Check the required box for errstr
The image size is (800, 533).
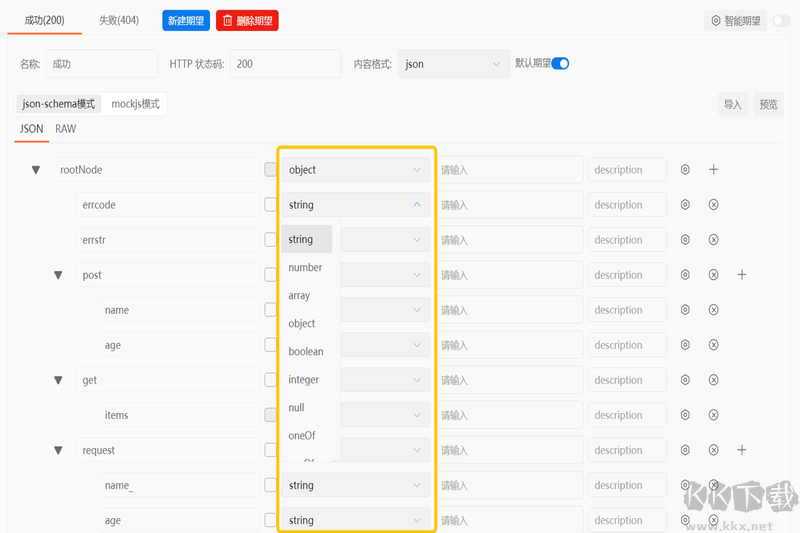click(x=270, y=240)
